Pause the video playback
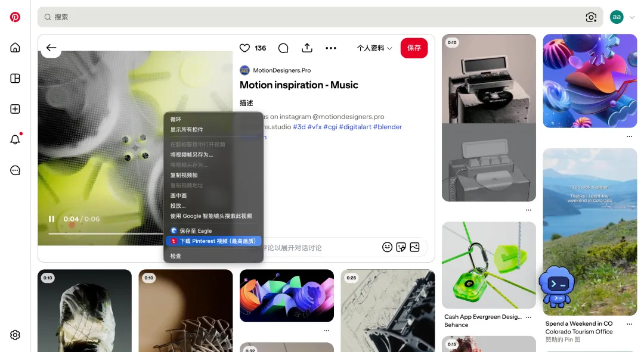Viewport: 644px width, 352px height. (51, 219)
